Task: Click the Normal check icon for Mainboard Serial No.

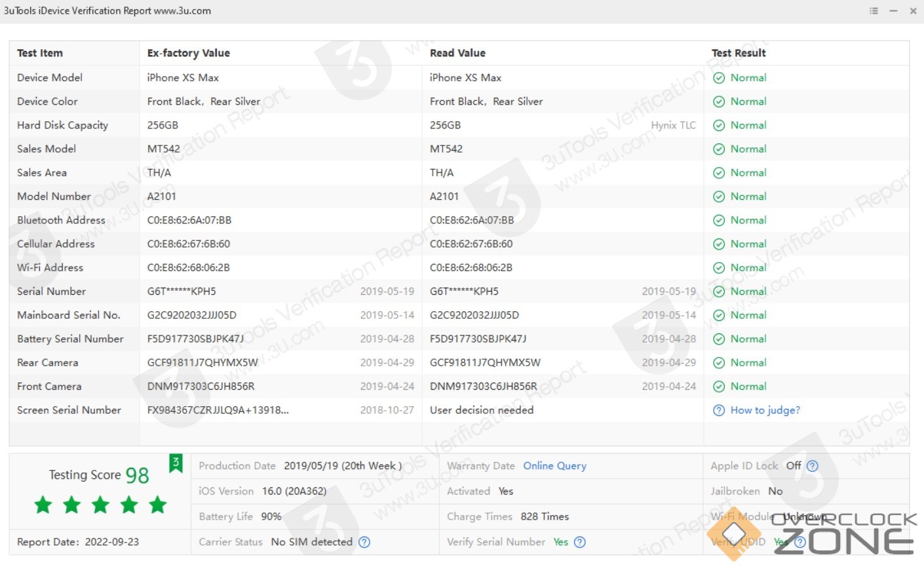Action: [x=719, y=315]
